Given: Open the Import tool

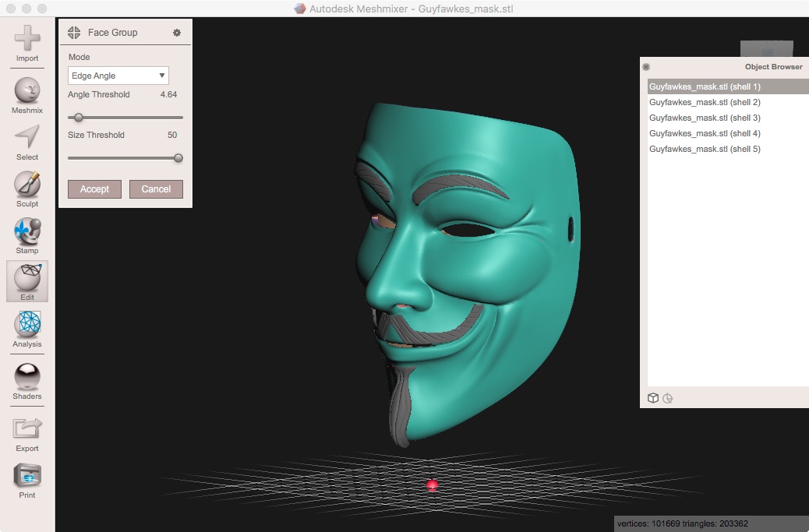Looking at the screenshot, I should pos(26,44).
